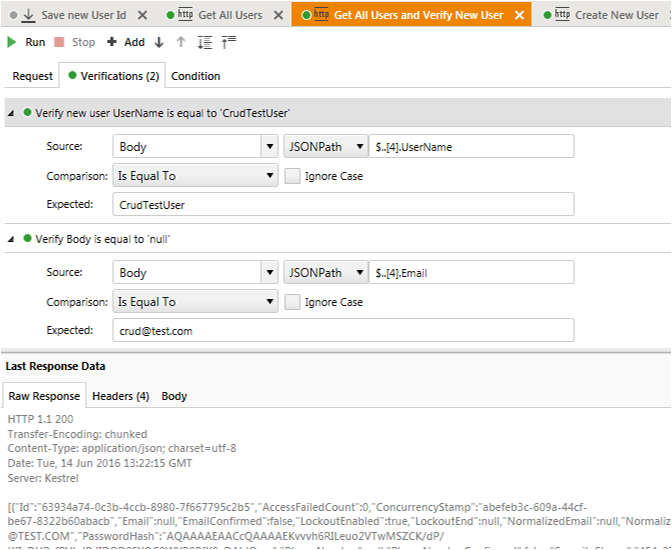672x550 pixels.
Task: Open the Headers (4) response tab
Action: click(x=120, y=396)
